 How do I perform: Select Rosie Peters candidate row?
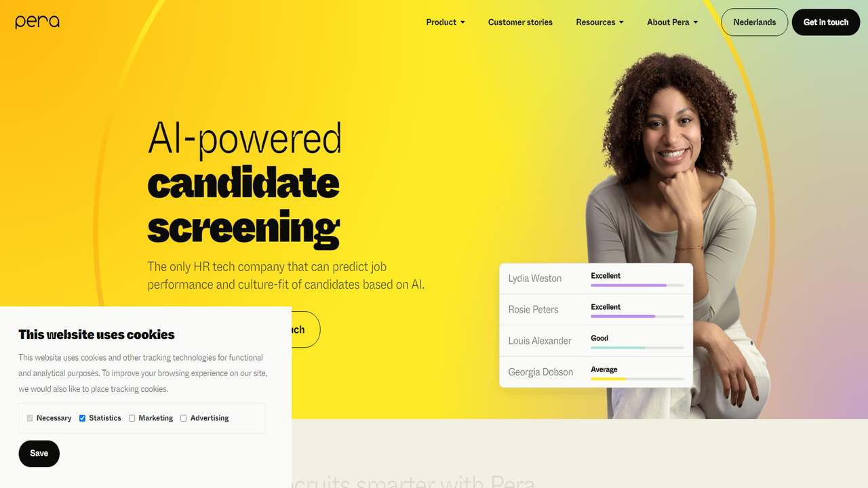596,310
